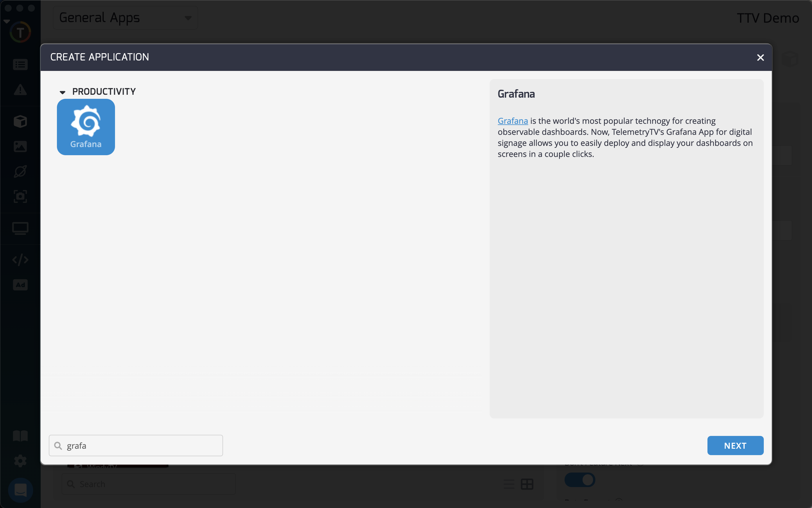This screenshot has width=812, height=508.
Task: Open the Grafana hyperlink in description
Action: coord(512,121)
